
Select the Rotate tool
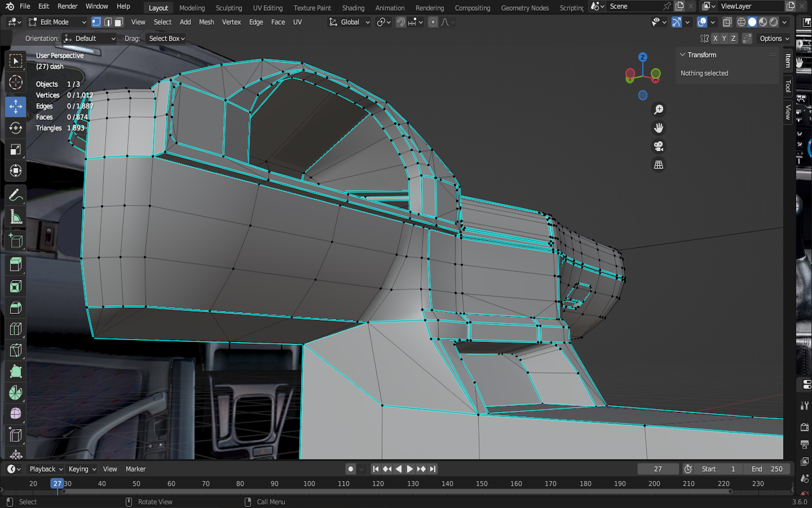coord(15,128)
